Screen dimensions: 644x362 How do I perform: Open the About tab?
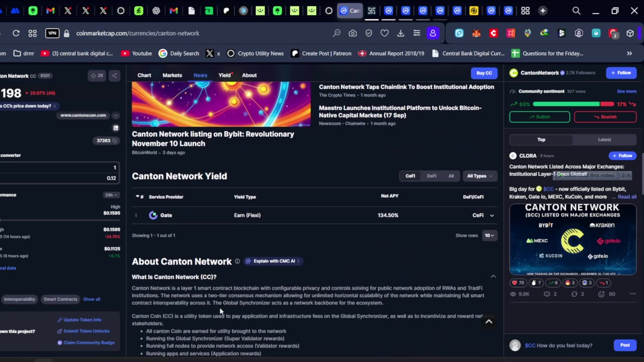249,75
